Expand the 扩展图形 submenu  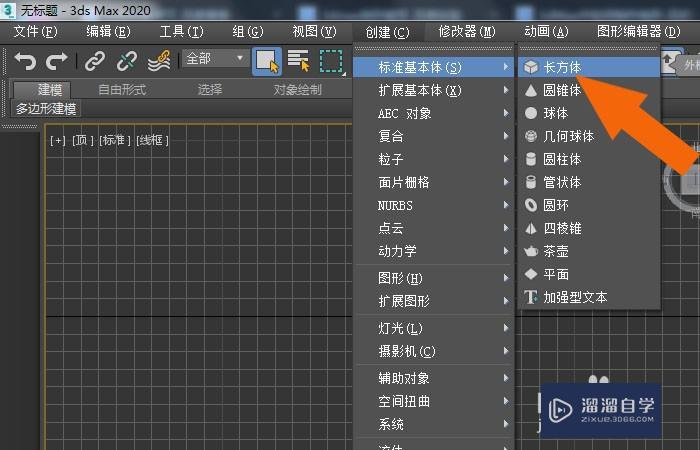(x=434, y=301)
